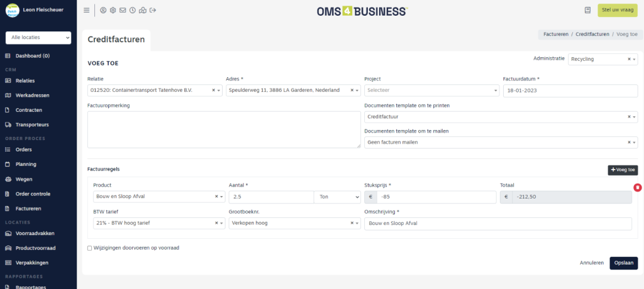This screenshot has width=644, height=289.
Task: Click the Factureren breadcrumb link
Action: [556, 34]
